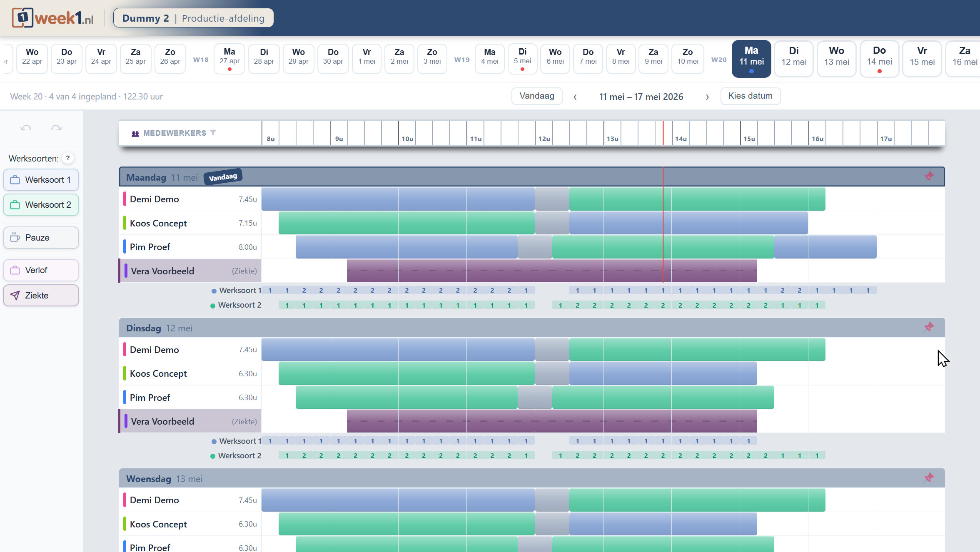Click Maandag Pim Proef late blue shift
The image size is (980, 552).
pyautogui.click(x=825, y=247)
